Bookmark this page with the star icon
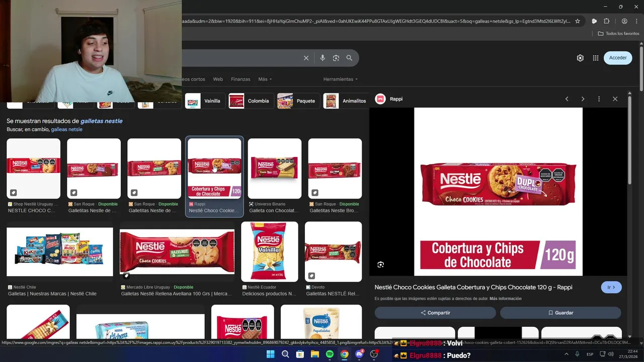Viewport: 644px width, 362px height. pyautogui.click(x=578, y=21)
